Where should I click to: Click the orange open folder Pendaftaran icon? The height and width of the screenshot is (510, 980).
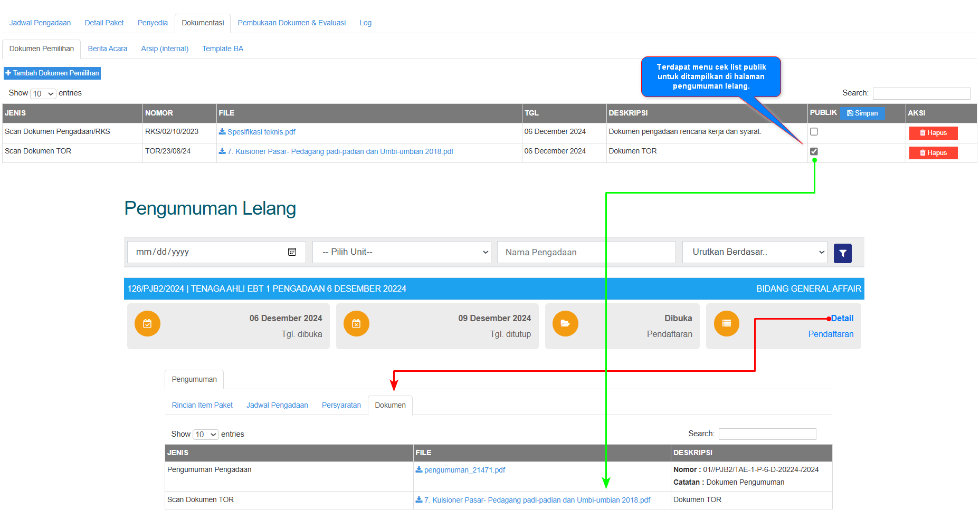click(565, 324)
